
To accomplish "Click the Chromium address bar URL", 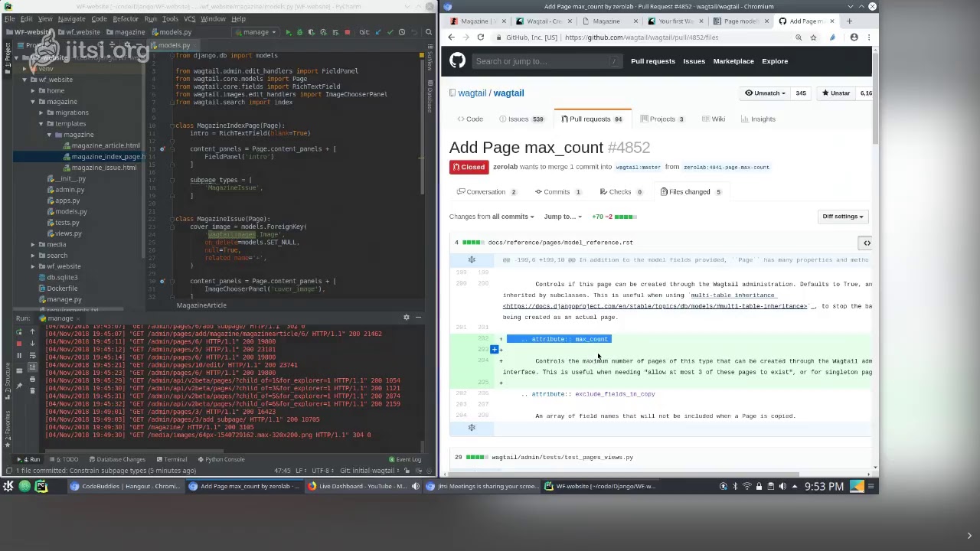I will (x=641, y=37).
